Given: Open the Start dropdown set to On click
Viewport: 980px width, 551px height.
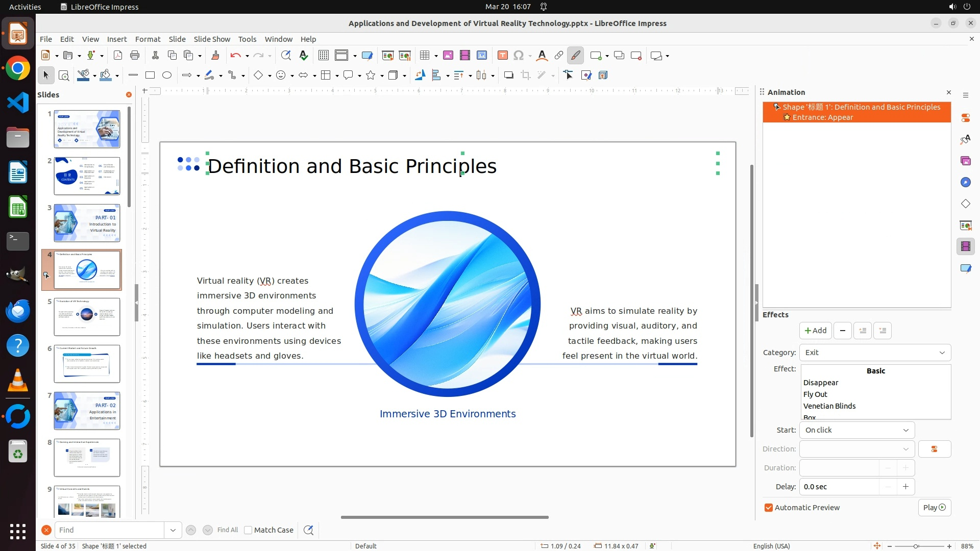Looking at the screenshot, I should (x=856, y=430).
